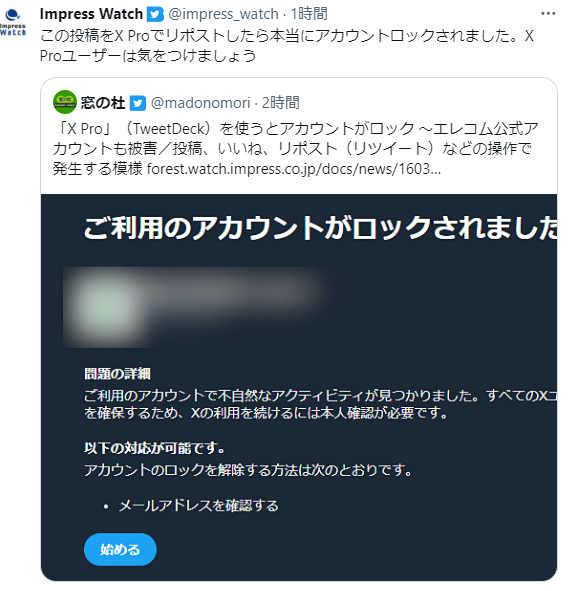The height and width of the screenshot is (591, 568).
Task: Click the 始める button
Action: pos(120,549)
